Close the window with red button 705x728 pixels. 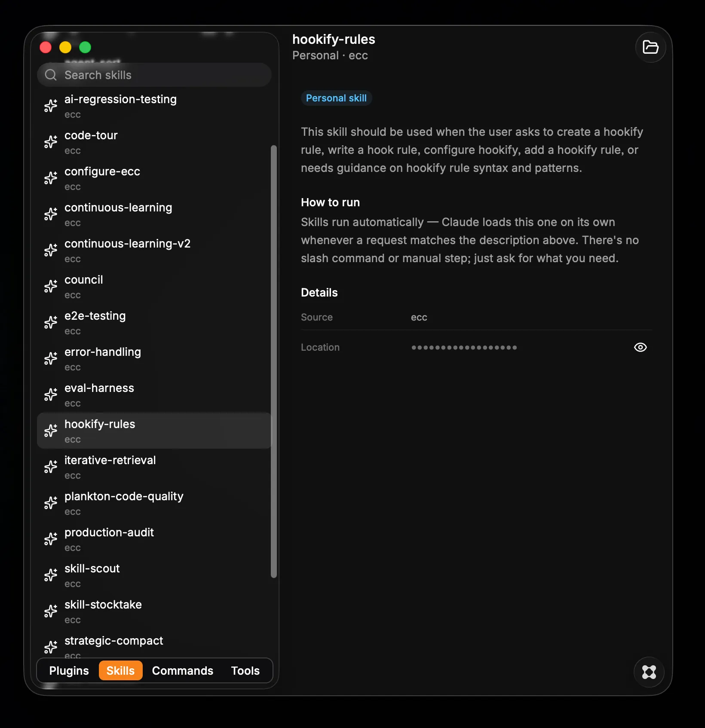46,47
